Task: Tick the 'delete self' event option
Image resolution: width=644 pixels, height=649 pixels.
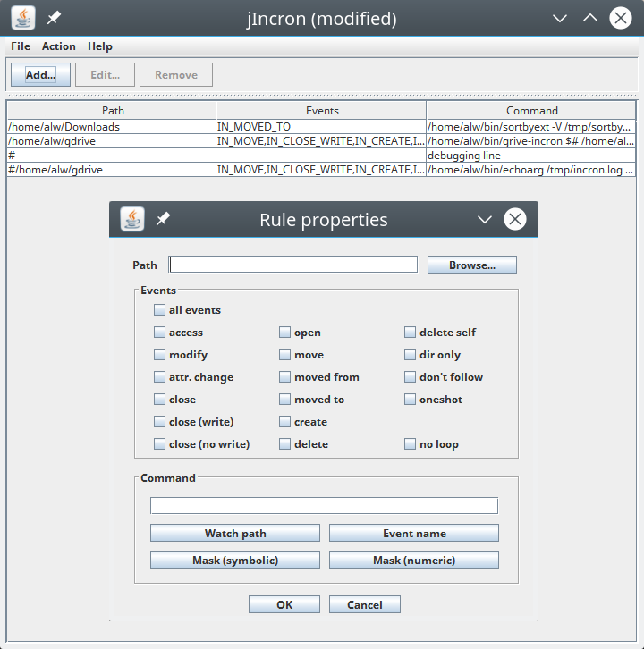Action: coord(410,333)
